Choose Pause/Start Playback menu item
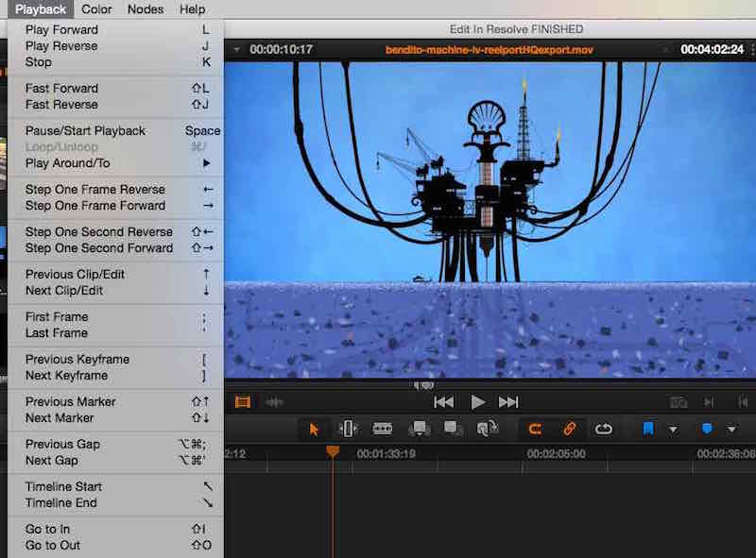The width and height of the screenshot is (756, 558). [x=115, y=130]
